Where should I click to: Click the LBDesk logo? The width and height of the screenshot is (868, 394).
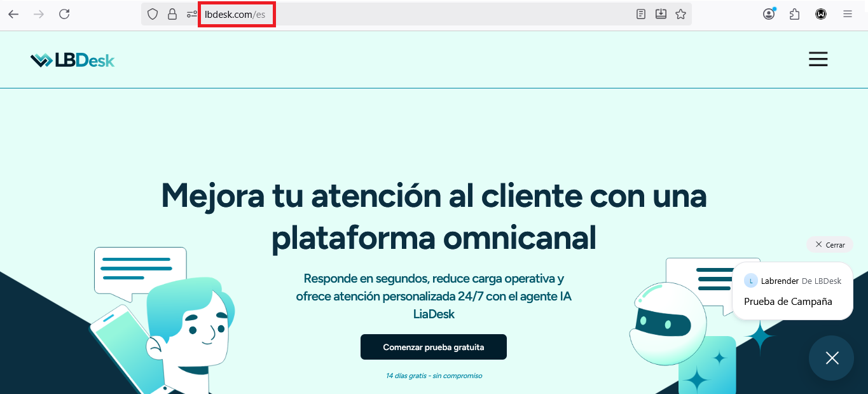coord(72,60)
